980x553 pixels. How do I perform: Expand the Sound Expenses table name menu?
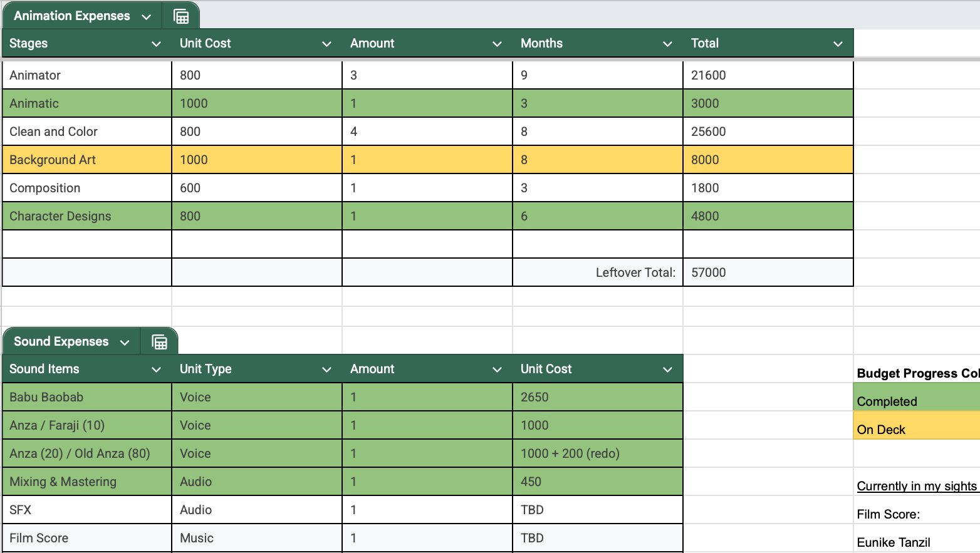point(125,343)
